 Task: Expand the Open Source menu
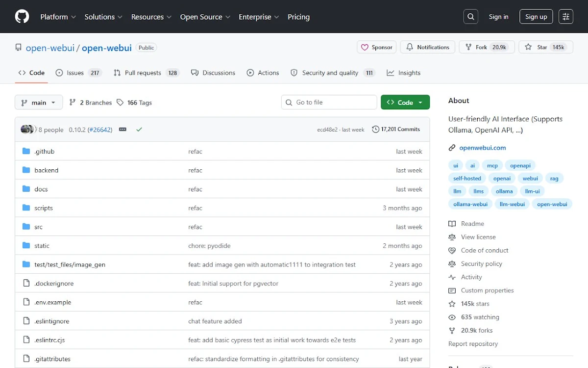pos(205,17)
